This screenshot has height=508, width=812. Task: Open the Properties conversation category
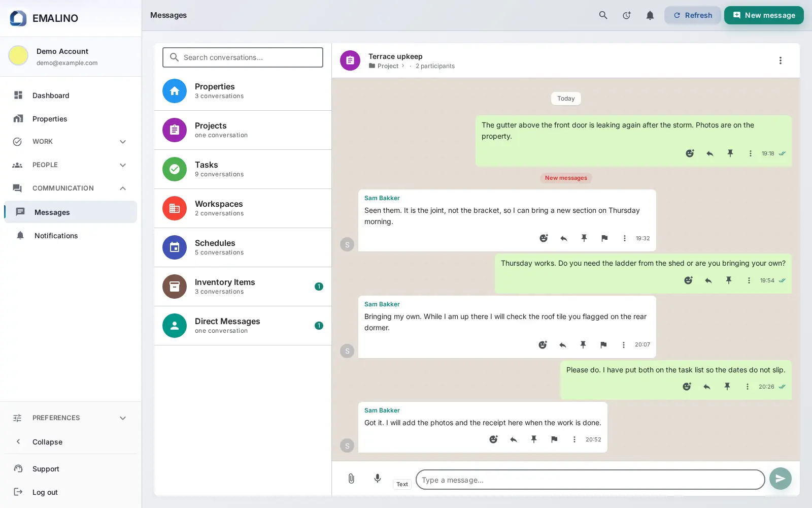coord(243,91)
